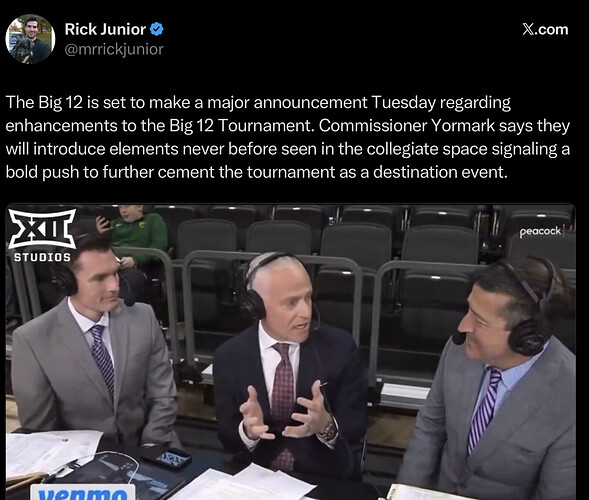The height and width of the screenshot is (500, 589).
Task: Click the tweet text about the Big 12 Tournament
Action: click(x=288, y=137)
